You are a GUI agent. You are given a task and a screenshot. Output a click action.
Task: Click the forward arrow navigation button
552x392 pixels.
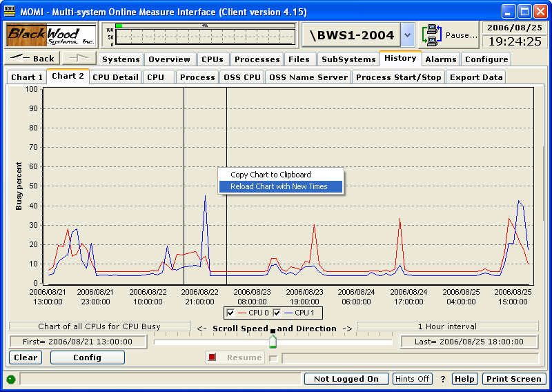coord(79,58)
